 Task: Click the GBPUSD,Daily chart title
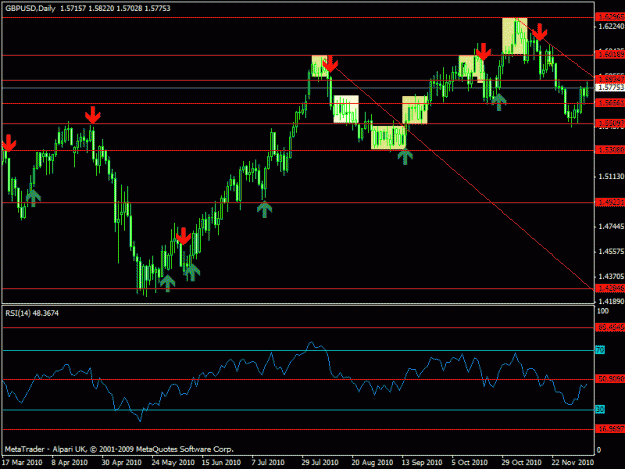30,8
